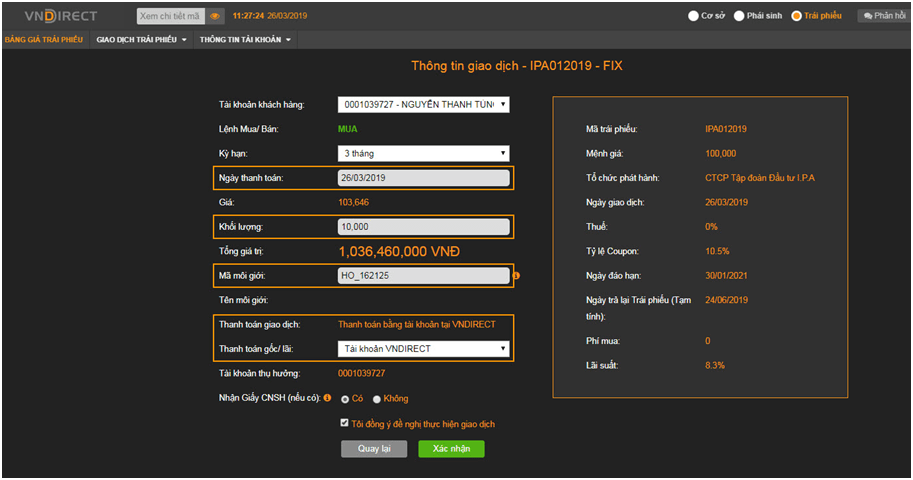
Task: Toggle the agreement checkbox for the transaction
Action: click(x=346, y=424)
